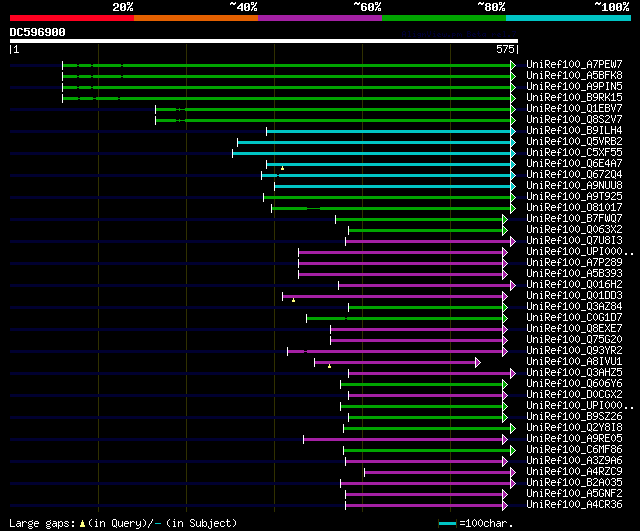The image size is (640, 531).
Task: Click the UniRef100_Q3AZ84 label
Action: pyautogui.click(x=574, y=307)
